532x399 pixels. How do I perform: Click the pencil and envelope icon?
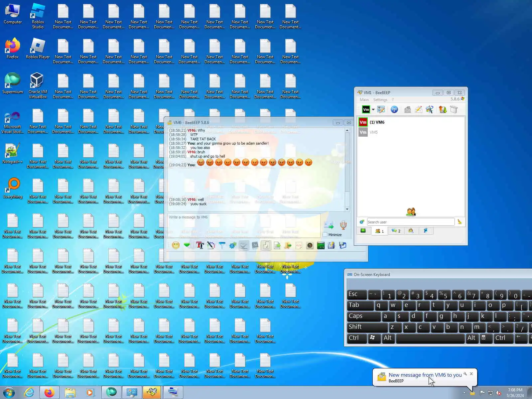coord(418,109)
